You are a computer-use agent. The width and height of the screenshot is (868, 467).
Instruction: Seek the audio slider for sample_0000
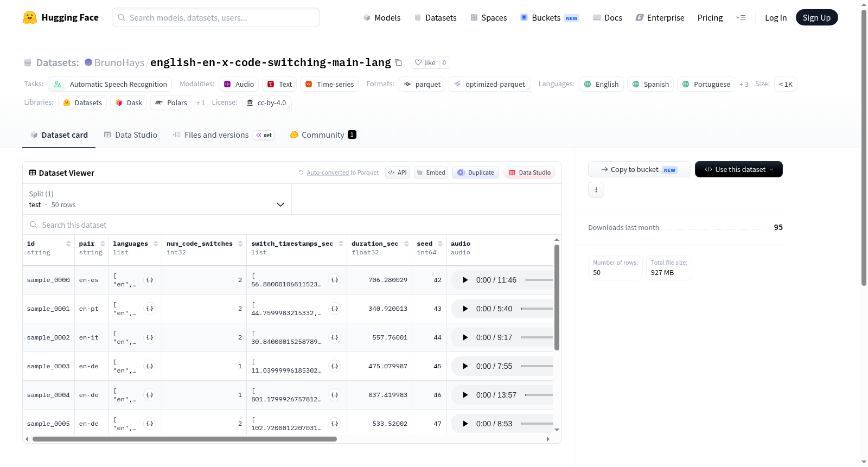(x=539, y=280)
